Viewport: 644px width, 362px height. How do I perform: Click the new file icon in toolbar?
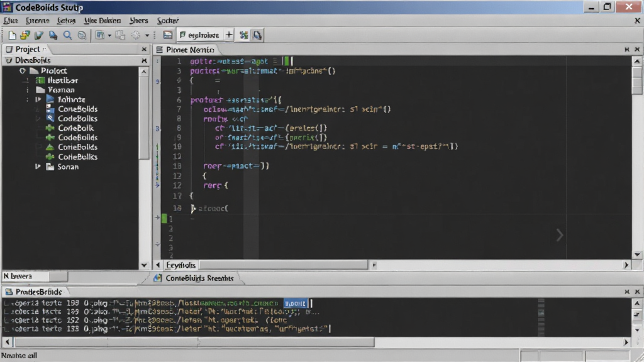pyautogui.click(x=12, y=35)
